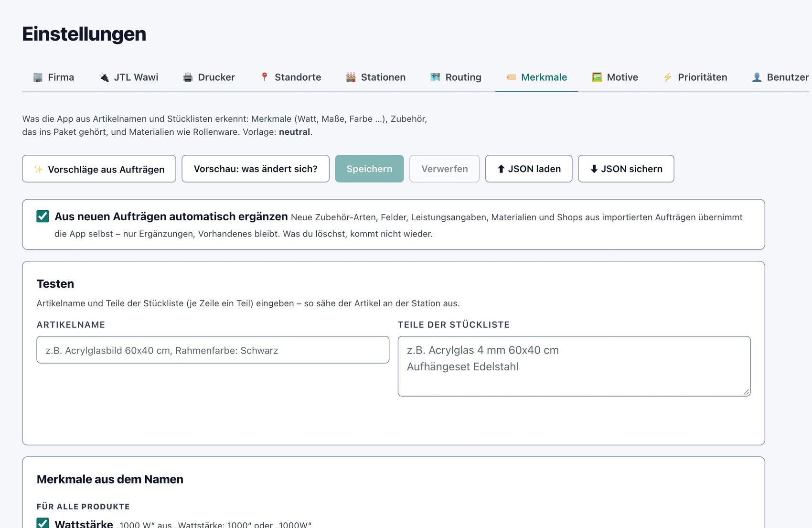Click the download arrow in JSON sichern
Screen dimensions: 812x528
coord(594,169)
